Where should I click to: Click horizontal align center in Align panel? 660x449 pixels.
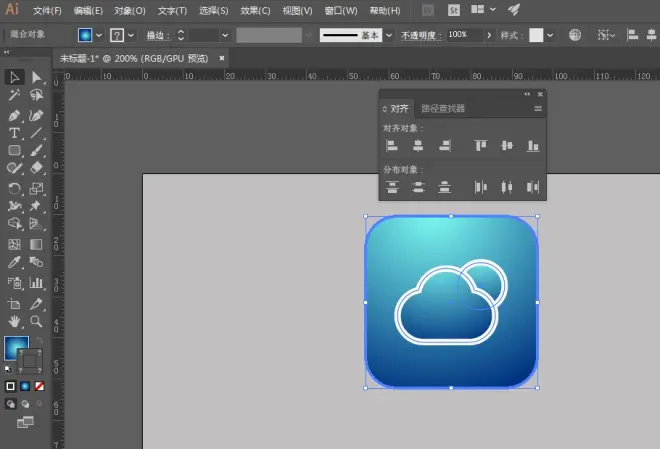(x=418, y=146)
